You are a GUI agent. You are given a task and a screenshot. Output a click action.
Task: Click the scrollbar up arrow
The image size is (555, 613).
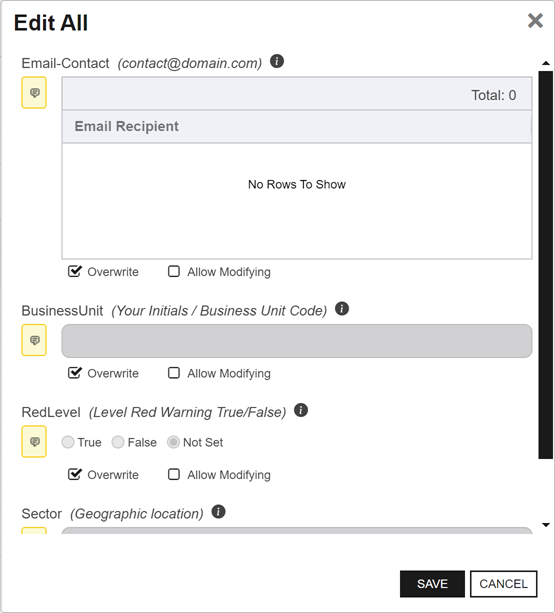pyautogui.click(x=546, y=63)
